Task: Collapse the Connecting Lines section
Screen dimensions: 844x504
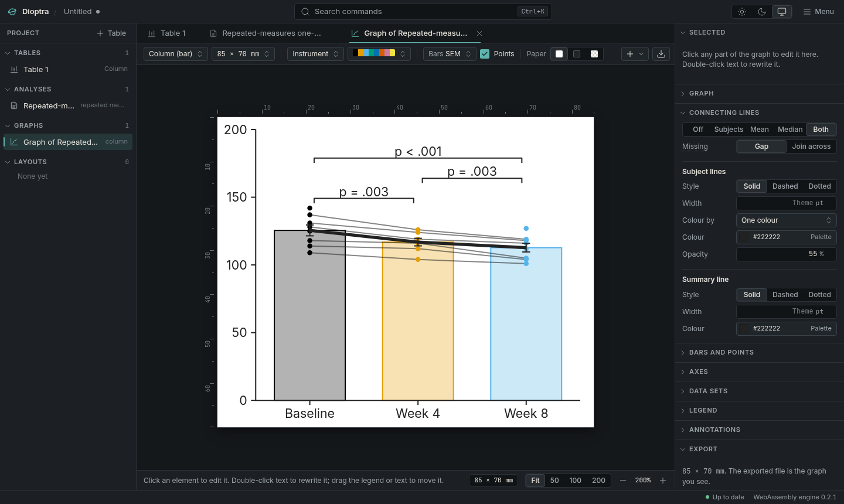Action: click(760, 113)
